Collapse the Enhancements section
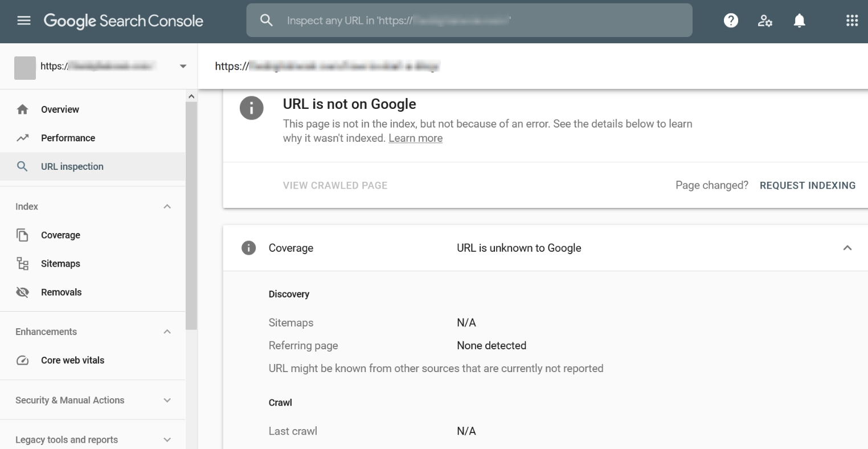The image size is (868, 449). [x=167, y=332]
